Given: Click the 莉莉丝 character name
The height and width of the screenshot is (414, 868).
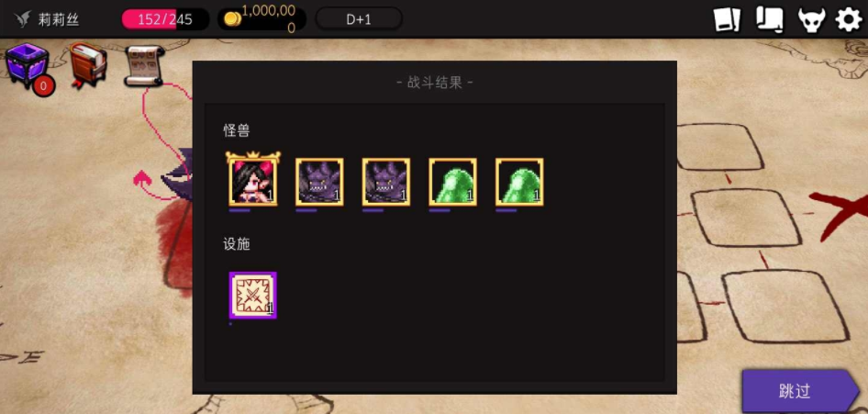Looking at the screenshot, I should tap(58, 20).
